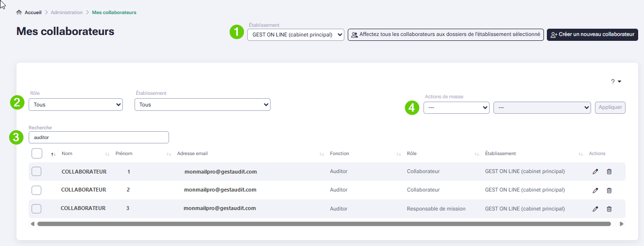Click Créer un nouveau collaborateur button

(x=592, y=35)
